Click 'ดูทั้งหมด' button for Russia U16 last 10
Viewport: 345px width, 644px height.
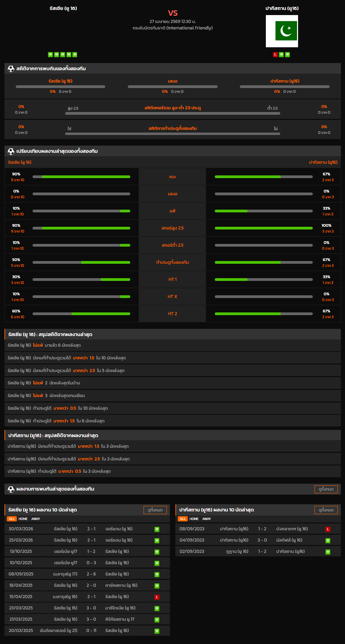(155, 510)
